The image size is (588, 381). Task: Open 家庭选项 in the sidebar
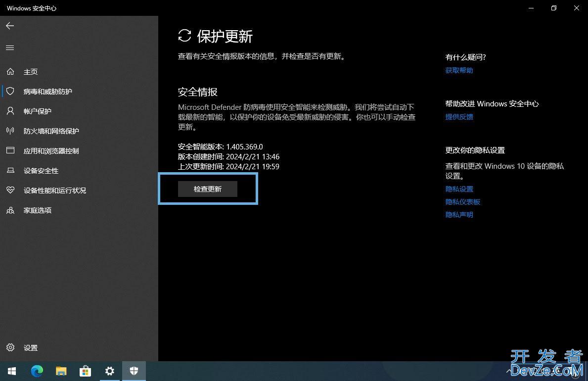click(x=37, y=210)
